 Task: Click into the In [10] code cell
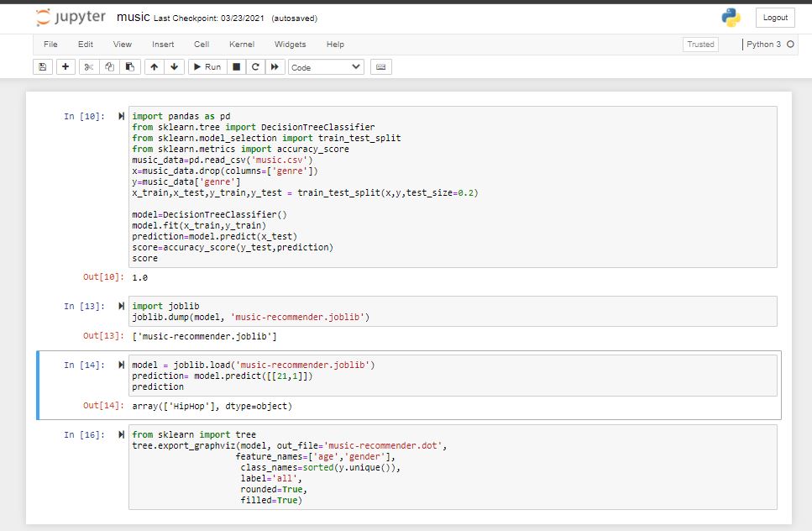point(453,187)
